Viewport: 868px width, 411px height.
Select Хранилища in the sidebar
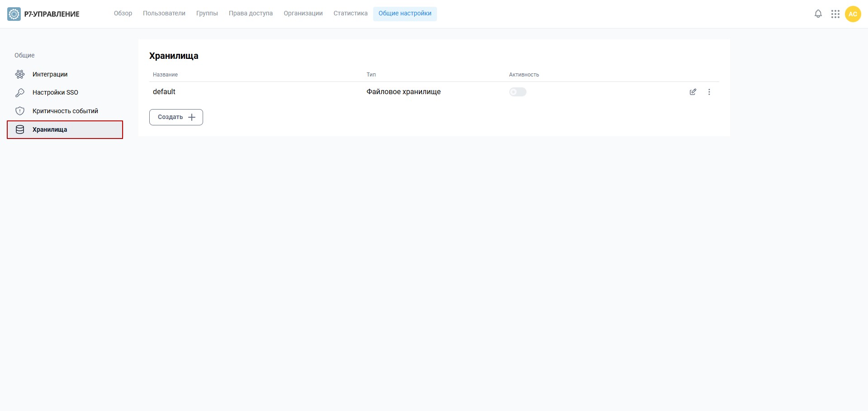65,129
